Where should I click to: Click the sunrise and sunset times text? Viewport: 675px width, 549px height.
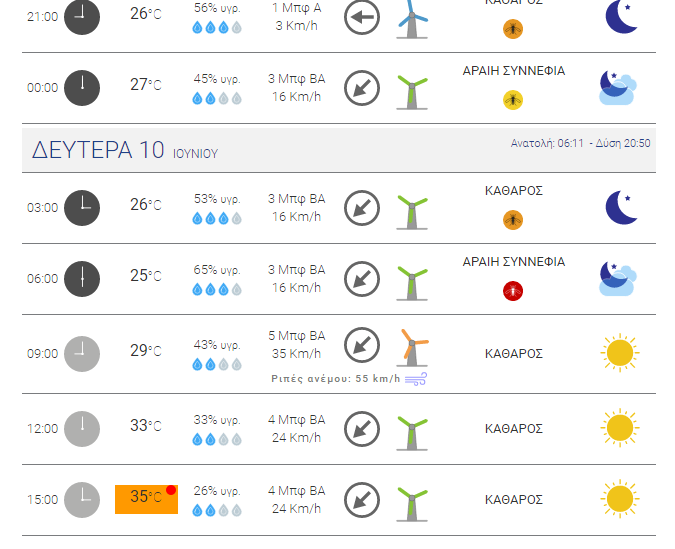pyautogui.click(x=580, y=143)
